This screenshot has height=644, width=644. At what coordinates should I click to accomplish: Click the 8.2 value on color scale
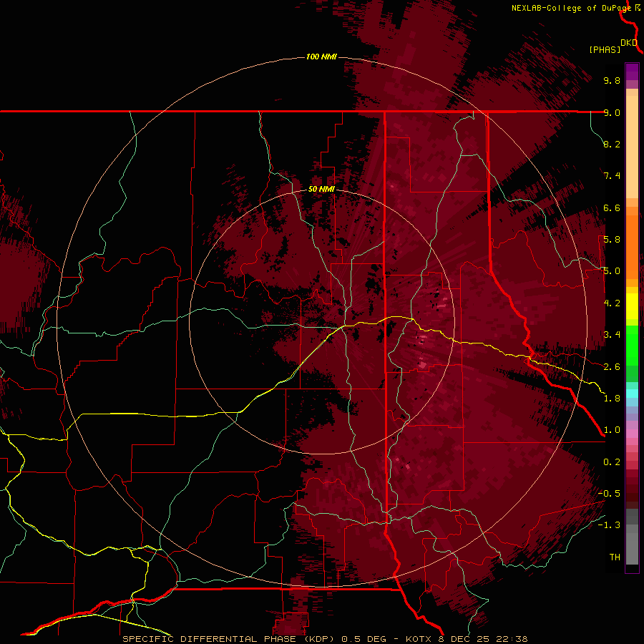612,144
